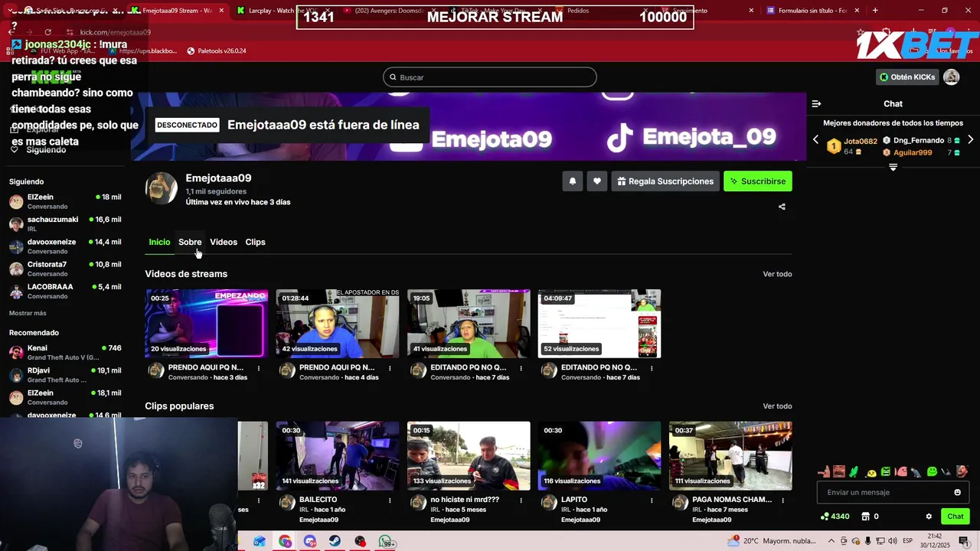The height and width of the screenshot is (551, 980).
Task: Click Ver todo for Clips populares
Action: coord(777,406)
